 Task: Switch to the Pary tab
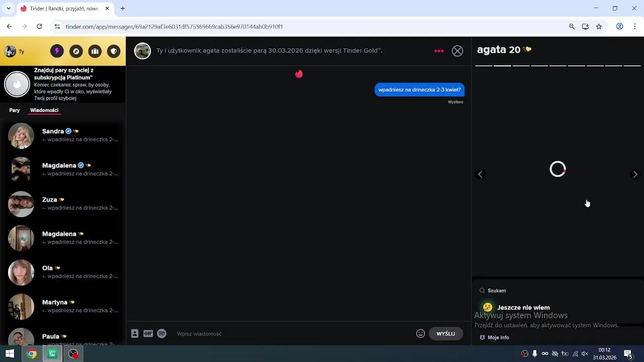pos(15,110)
